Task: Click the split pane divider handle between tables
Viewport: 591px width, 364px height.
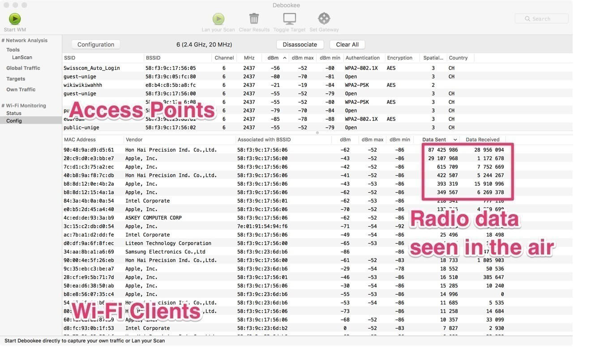Action: click(x=317, y=133)
